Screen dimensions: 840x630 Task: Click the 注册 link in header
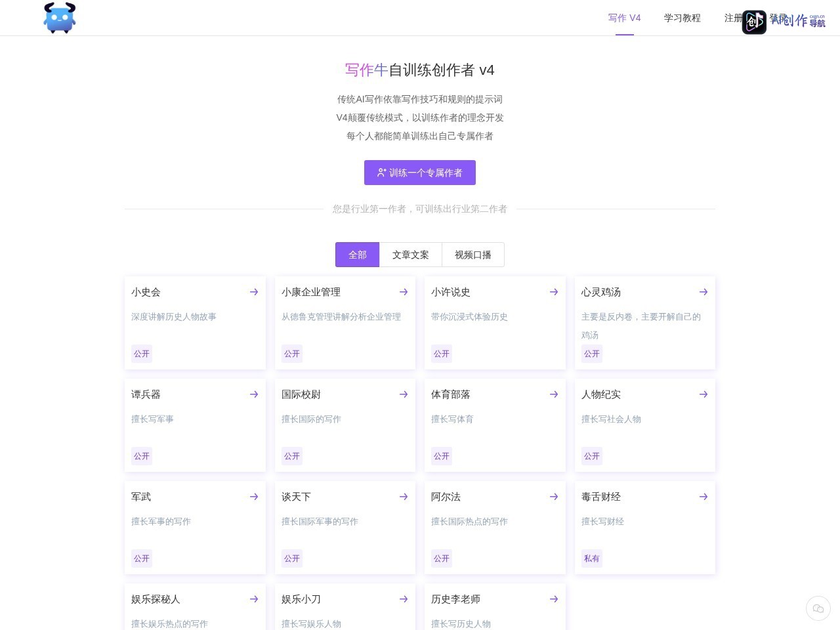733,18
